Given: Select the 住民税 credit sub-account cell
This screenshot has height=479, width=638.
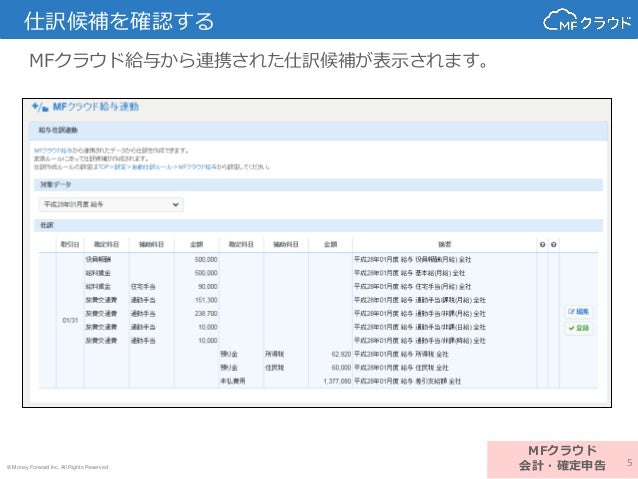Looking at the screenshot, I should tap(274, 367).
